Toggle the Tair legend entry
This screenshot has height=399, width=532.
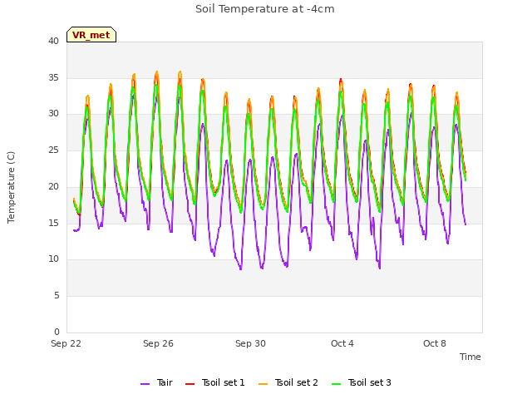157,382
